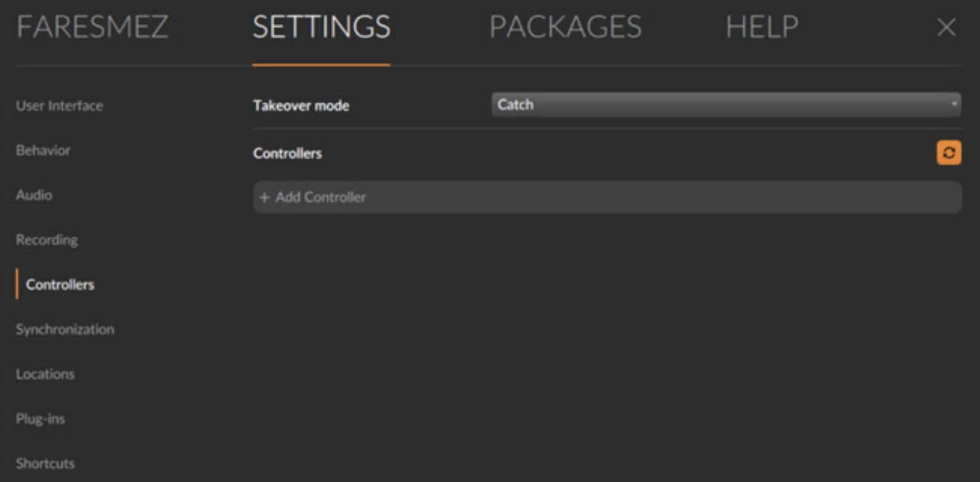Click the small arrow on the Catch dropdown
The height and width of the screenshot is (482, 980).
(x=954, y=104)
